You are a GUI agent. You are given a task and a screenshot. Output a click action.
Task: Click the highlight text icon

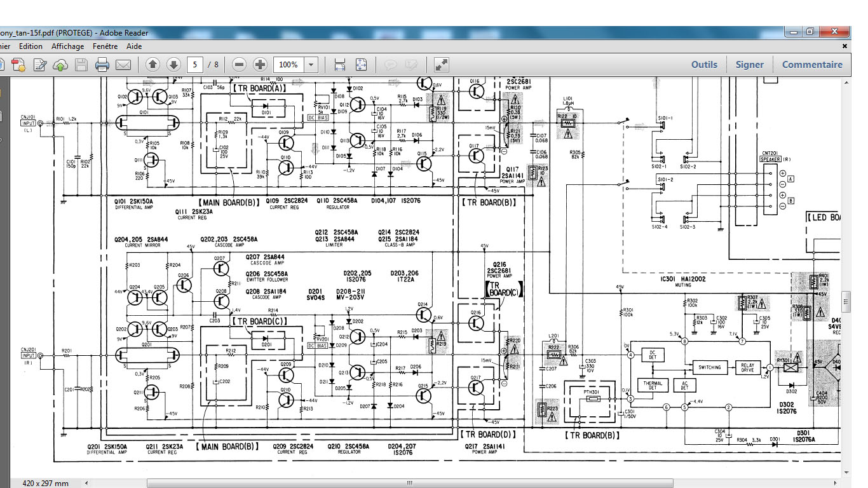click(x=411, y=64)
